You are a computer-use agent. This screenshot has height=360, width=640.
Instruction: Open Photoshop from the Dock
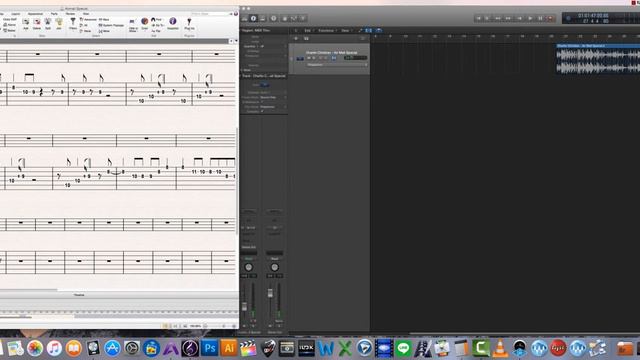[x=210, y=348]
